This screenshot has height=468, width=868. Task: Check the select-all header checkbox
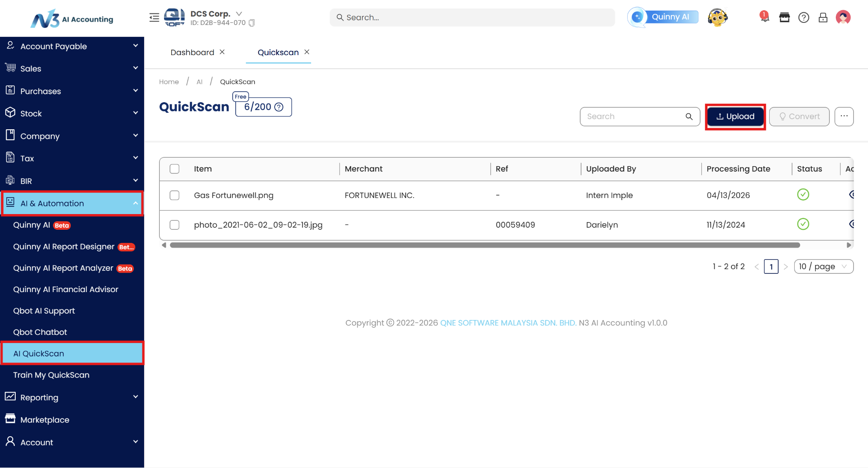(175, 169)
